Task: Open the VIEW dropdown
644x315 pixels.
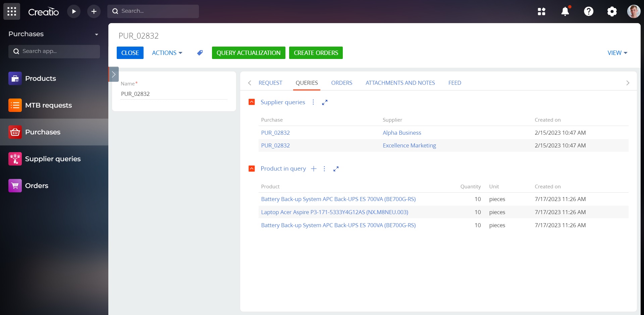Action: [617, 53]
